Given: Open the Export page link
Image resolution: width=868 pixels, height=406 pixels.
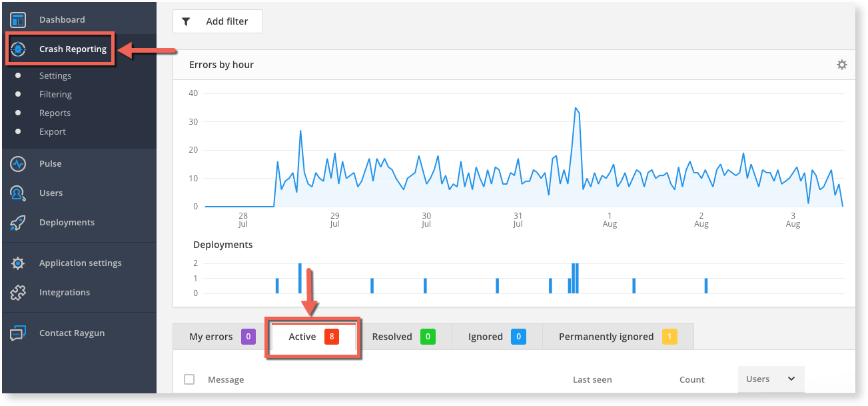Looking at the screenshot, I should (x=52, y=131).
